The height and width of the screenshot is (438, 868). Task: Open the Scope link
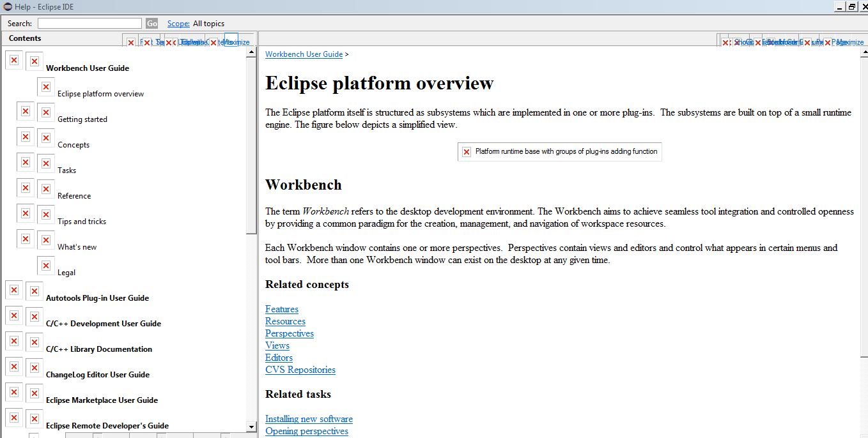[x=178, y=24]
